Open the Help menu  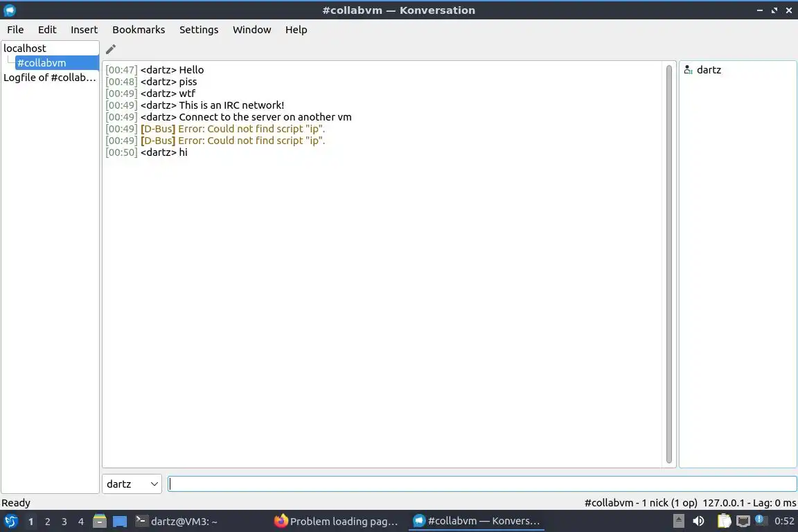point(296,30)
